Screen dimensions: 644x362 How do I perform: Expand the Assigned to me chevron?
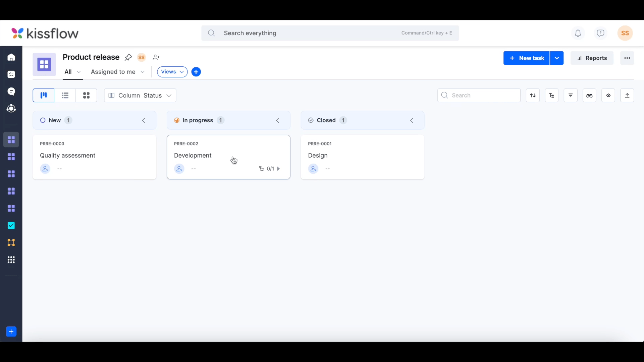143,72
